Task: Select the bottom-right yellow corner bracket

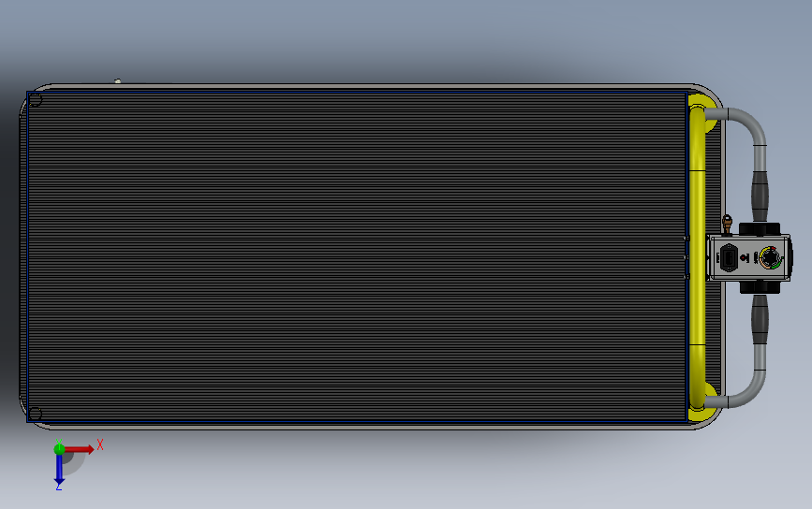Action: pos(704,402)
